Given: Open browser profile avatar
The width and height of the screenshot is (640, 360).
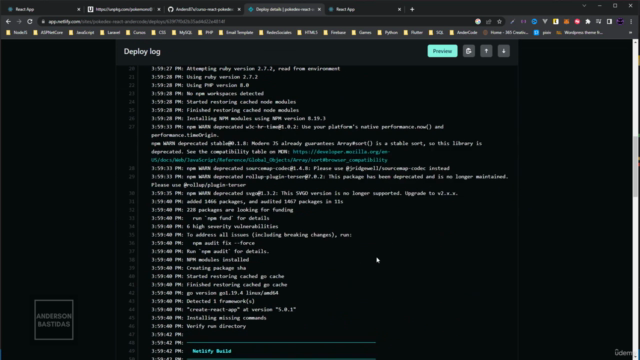Looking at the screenshot, I should [620, 21].
